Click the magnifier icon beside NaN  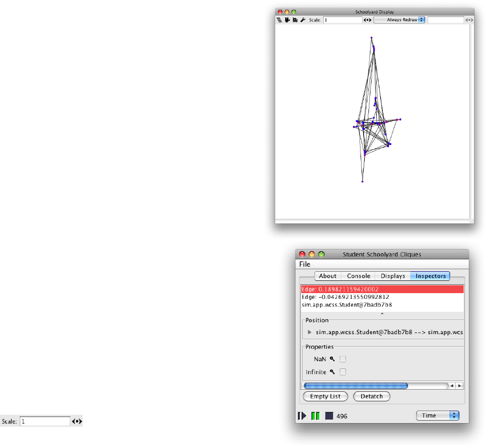click(x=332, y=359)
